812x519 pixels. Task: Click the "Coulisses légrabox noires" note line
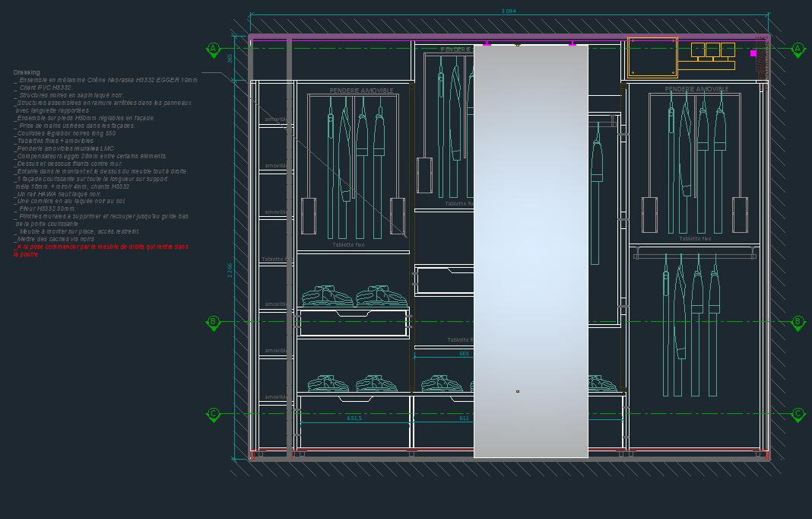pos(66,133)
